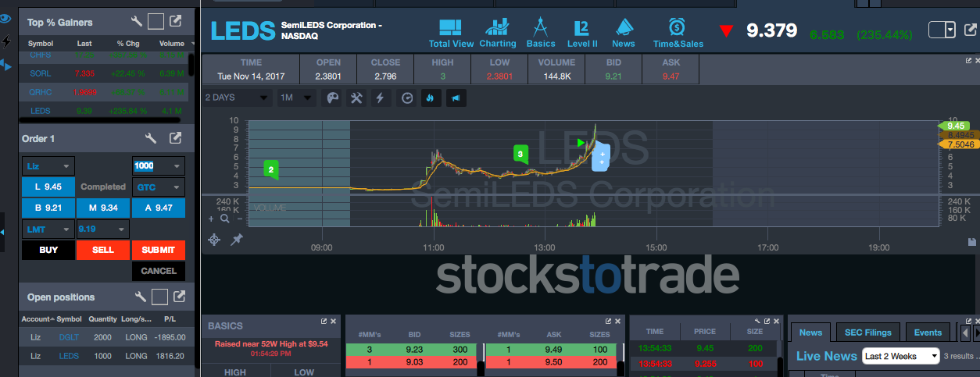This screenshot has height=377, width=980.
Task: Open chart color palette settings
Action: click(332, 98)
